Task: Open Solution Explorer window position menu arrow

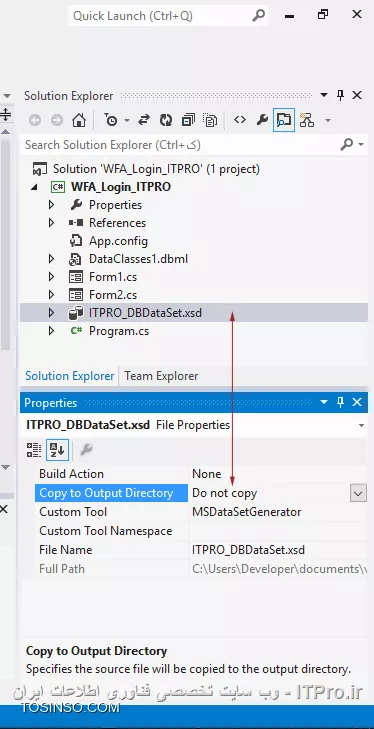Action: coord(324,95)
